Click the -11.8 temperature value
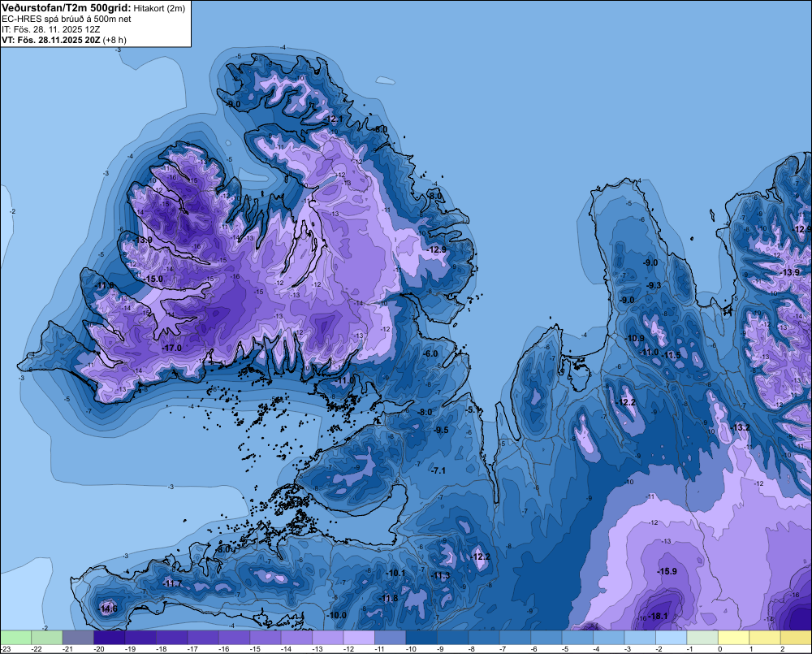Image resolution: width=812 pixels, height=654 pixels. 389,598
